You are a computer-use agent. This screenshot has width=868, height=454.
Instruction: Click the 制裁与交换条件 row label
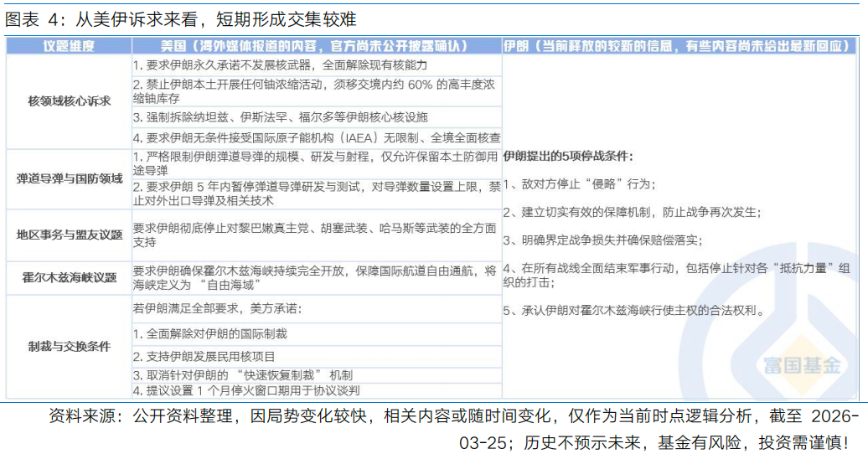(x=69, y=346)
